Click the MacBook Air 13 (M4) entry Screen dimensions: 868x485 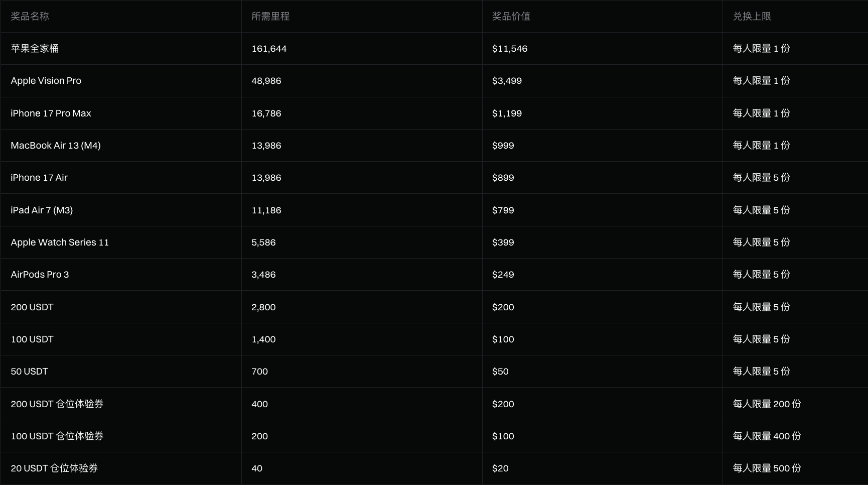point(56,146)
